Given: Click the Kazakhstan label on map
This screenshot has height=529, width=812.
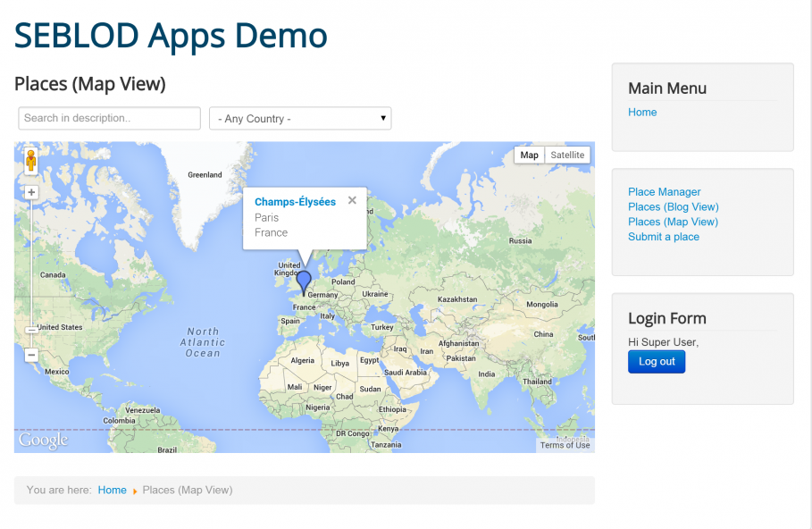Looking at the screenshot, I should tap(457, 299).
